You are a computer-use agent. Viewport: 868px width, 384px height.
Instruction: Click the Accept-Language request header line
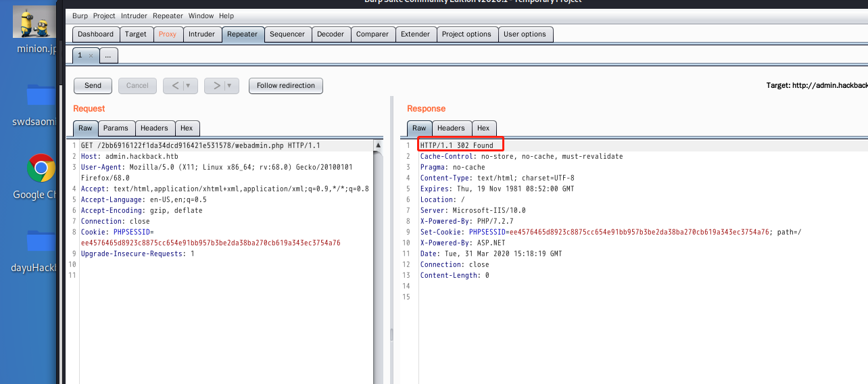coord(144,199)
